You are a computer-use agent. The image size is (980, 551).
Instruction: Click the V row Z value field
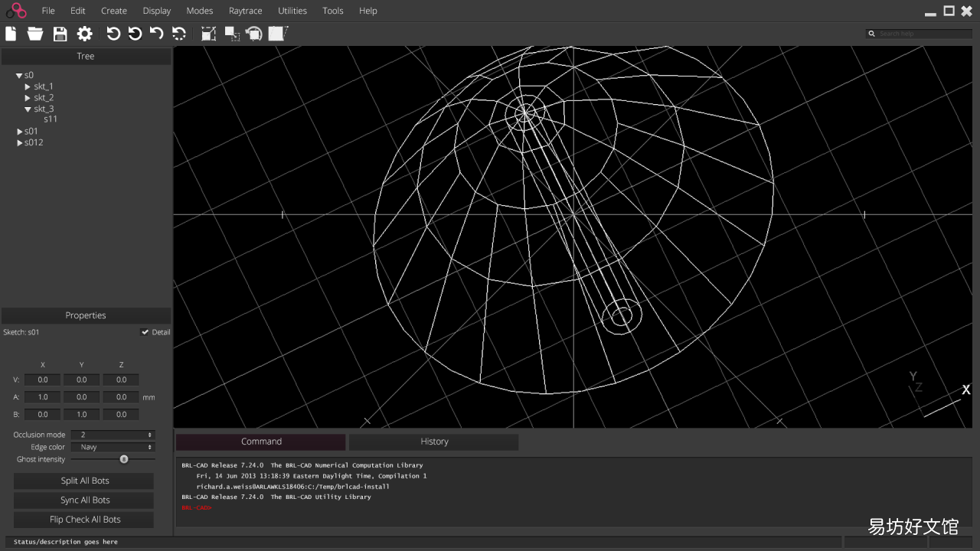(121, 380)
